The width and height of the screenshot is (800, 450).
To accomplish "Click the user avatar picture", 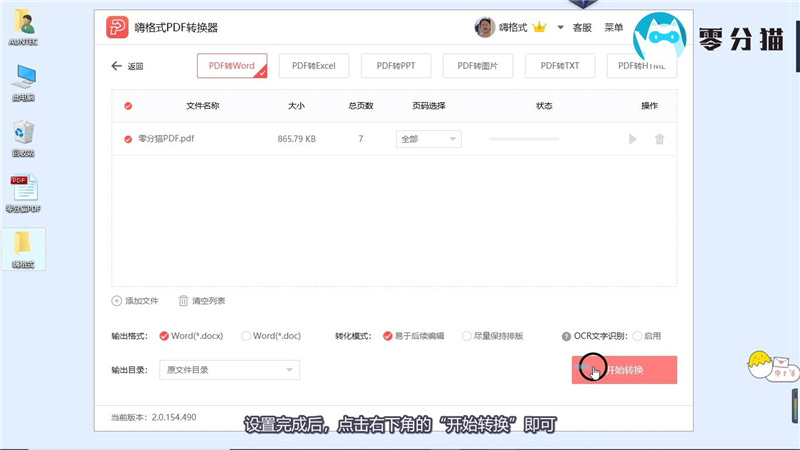I will coord(484,27).
